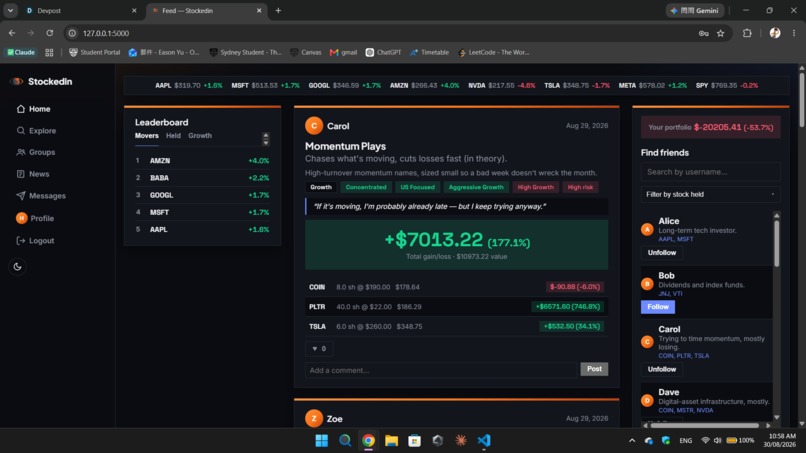This screenshot has width=806, height=453.
Task: Click the portfolio value banner
Action: tap(710, 128)
